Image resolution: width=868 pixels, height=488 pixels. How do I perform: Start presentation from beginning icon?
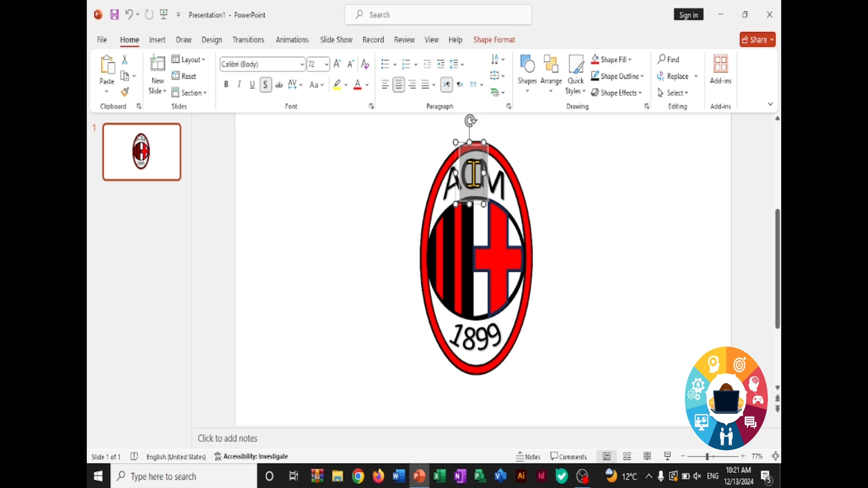coord(164,14)
